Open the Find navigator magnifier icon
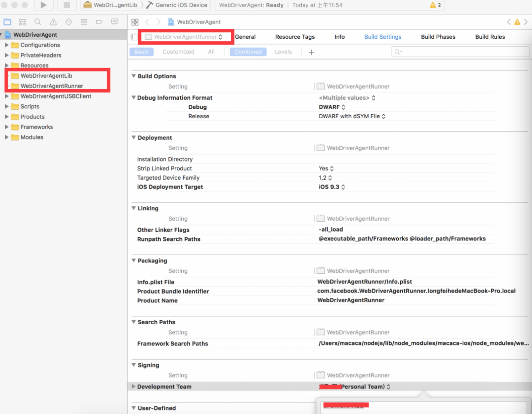 click(38, 22)
